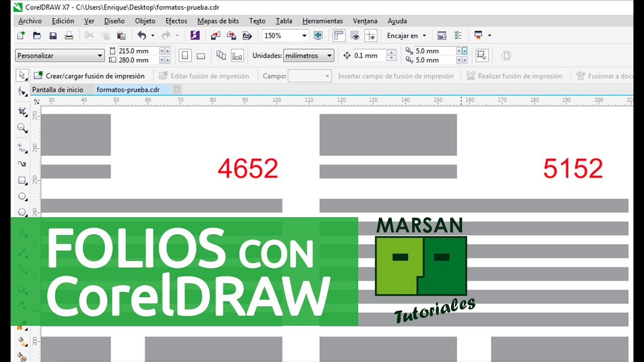This screenshot has width=644, height=362.
Task: Click the page height 280.0 mm field
Action: point(138,60)
